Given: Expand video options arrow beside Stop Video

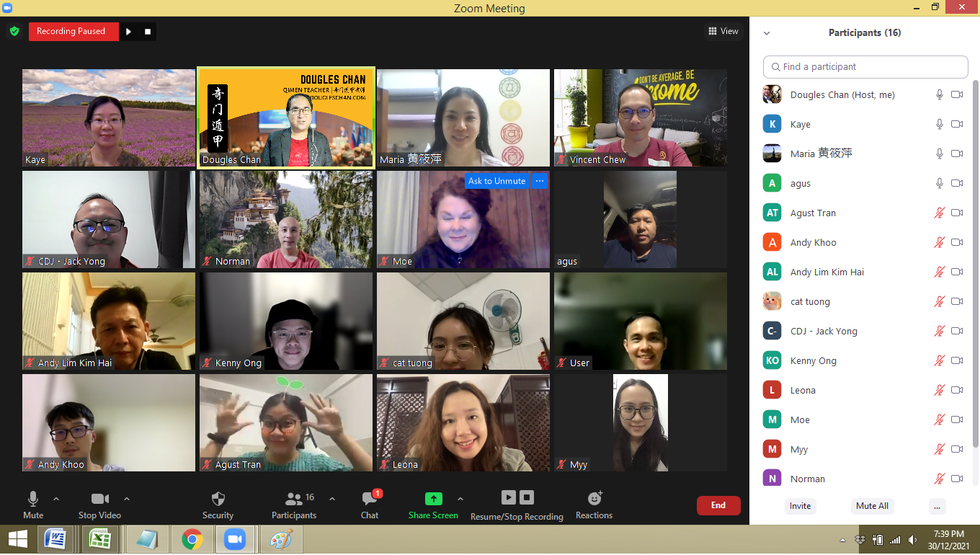Looking at the screenshot, I should click(127, 499).
